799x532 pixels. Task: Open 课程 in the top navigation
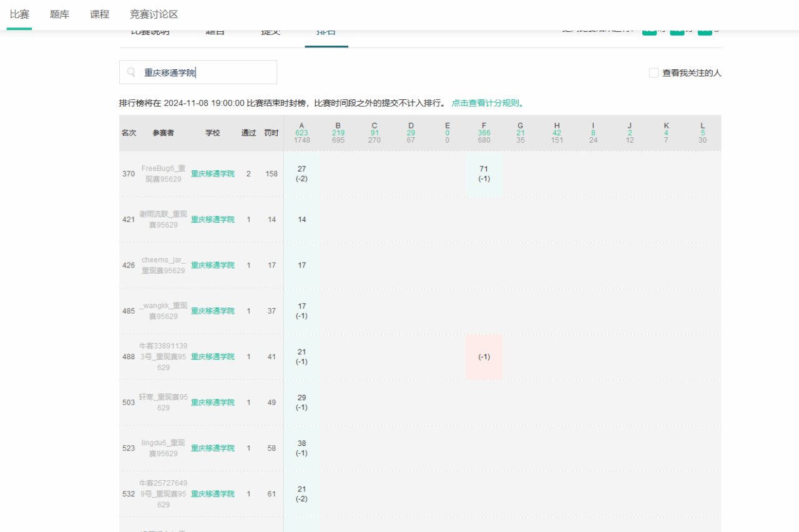(99, 14)
